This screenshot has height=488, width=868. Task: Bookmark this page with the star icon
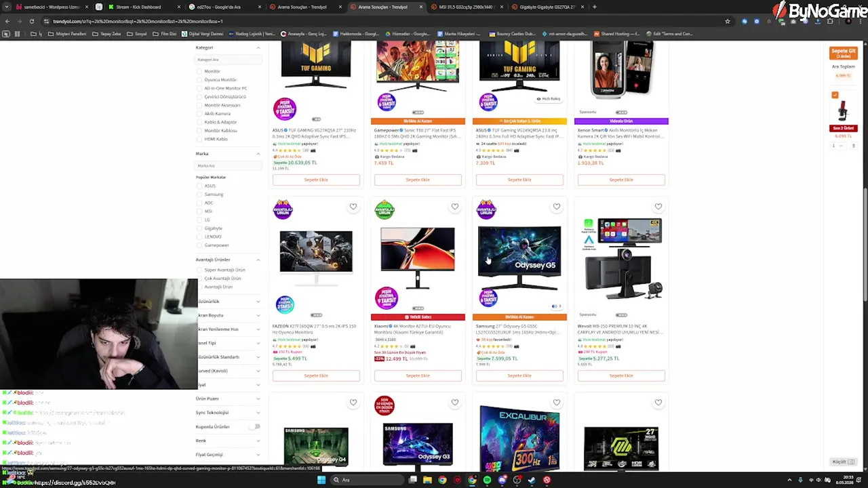coord(728,21)
